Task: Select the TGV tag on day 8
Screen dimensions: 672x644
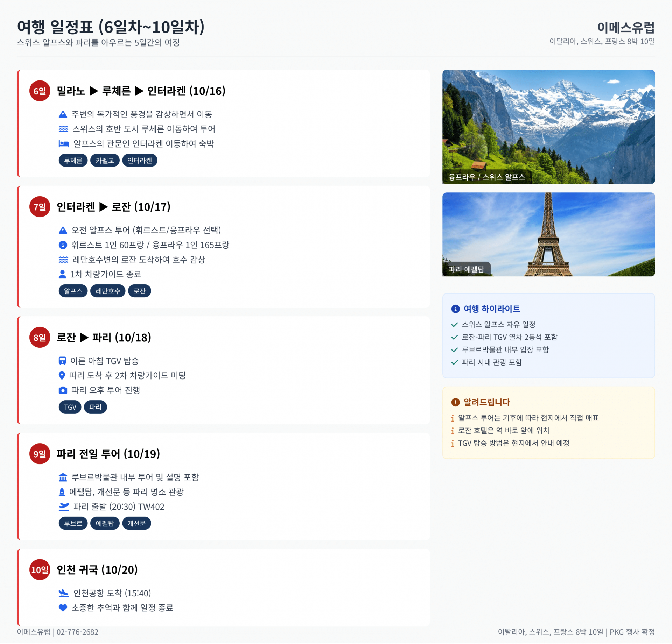Action: [70, 407]
